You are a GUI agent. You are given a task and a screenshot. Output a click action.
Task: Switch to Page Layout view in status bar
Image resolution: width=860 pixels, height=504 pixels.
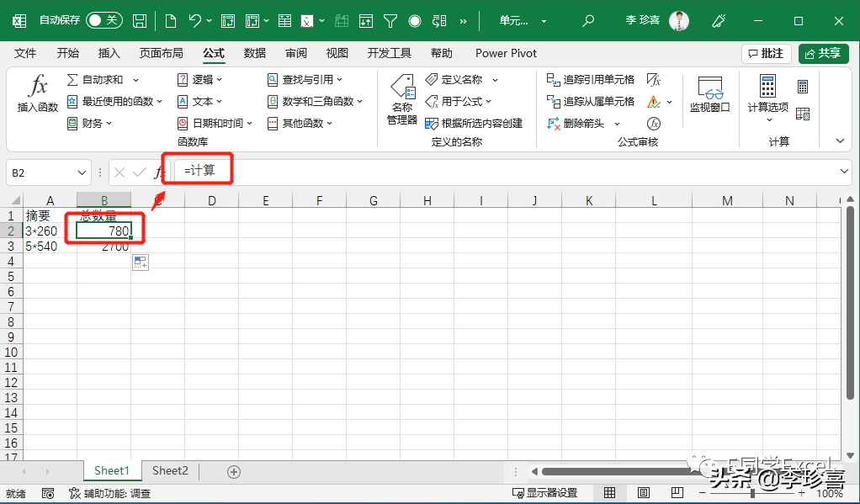click(643, 493)
